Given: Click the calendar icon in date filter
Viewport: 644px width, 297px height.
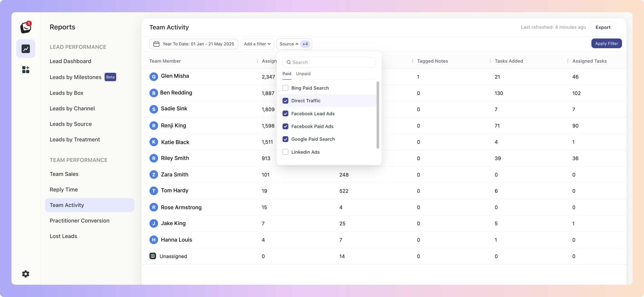Looking at the screenshot, I should pyautogui.click(x=157, y=44).
